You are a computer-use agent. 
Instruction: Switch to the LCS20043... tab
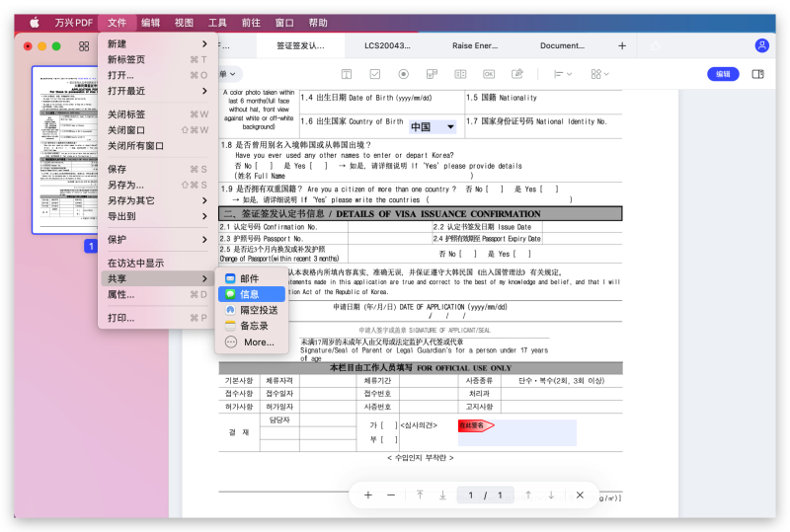point(387,45)
